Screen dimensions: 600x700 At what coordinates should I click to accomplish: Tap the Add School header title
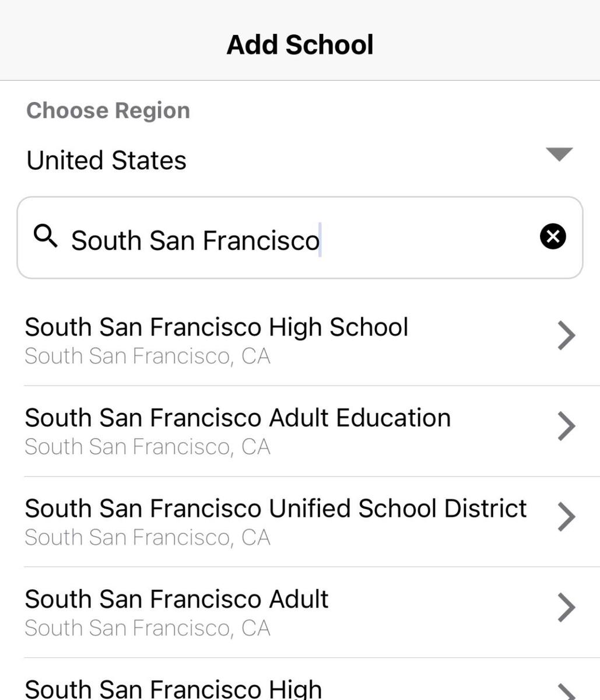[300, 45]
